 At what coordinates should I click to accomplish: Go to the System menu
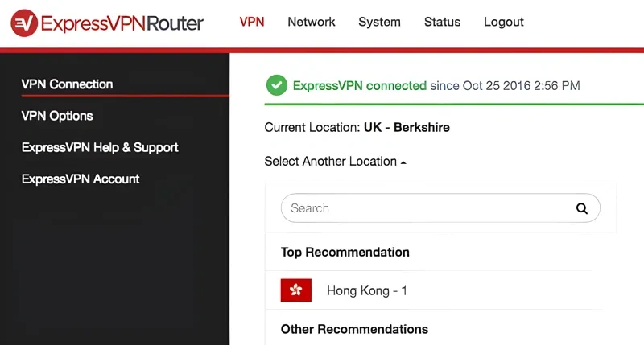(x=379, y=22)
